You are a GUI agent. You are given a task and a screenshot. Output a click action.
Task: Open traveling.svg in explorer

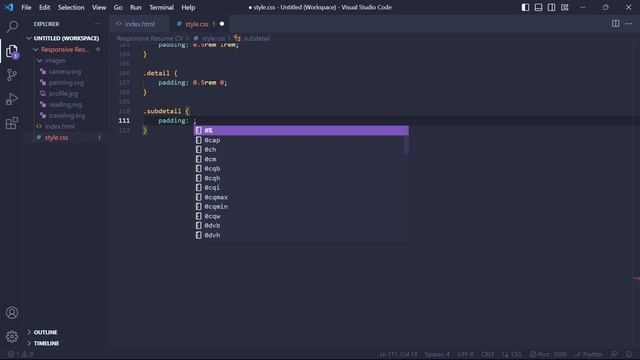tap(67, 116)
